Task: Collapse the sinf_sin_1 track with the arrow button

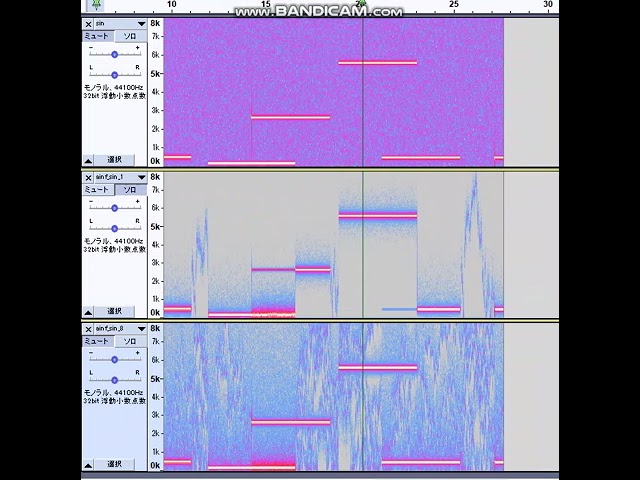Action: 88,312
